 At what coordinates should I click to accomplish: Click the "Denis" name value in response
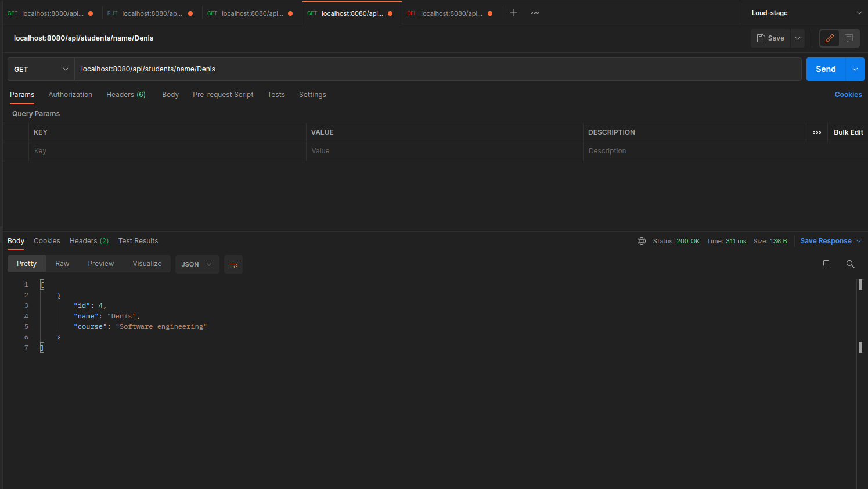click(122, 316)
